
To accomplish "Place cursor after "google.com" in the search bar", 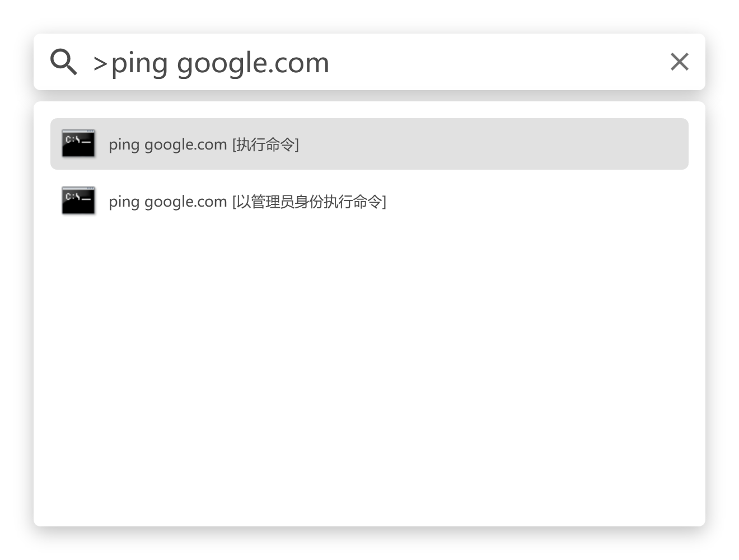I will [x=330, y=63].
